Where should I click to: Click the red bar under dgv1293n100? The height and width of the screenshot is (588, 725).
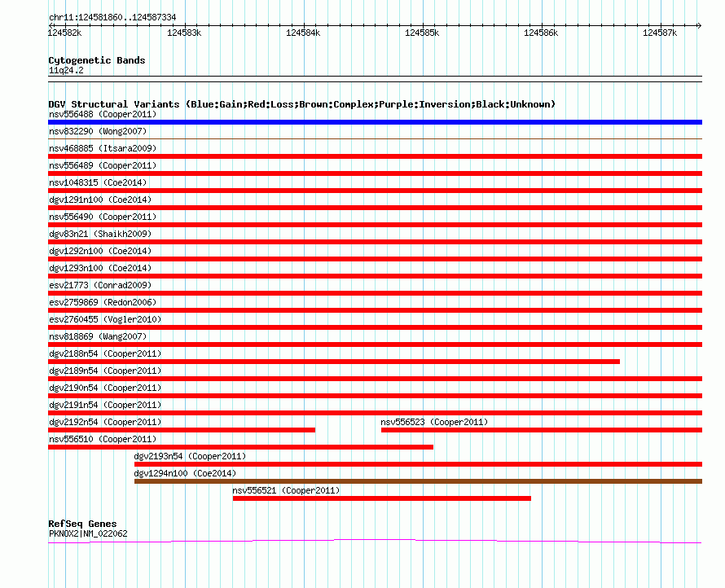(x=375, y=276)
